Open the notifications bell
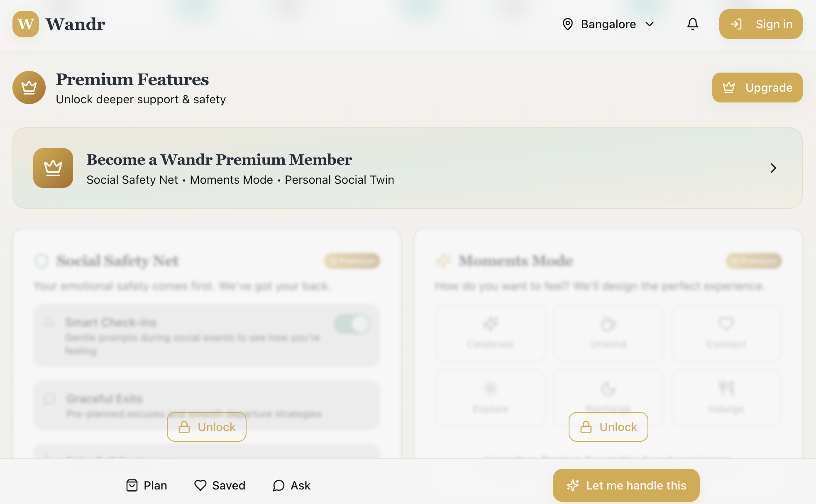This screenshot has width=816, height=504. pos(692,24)
